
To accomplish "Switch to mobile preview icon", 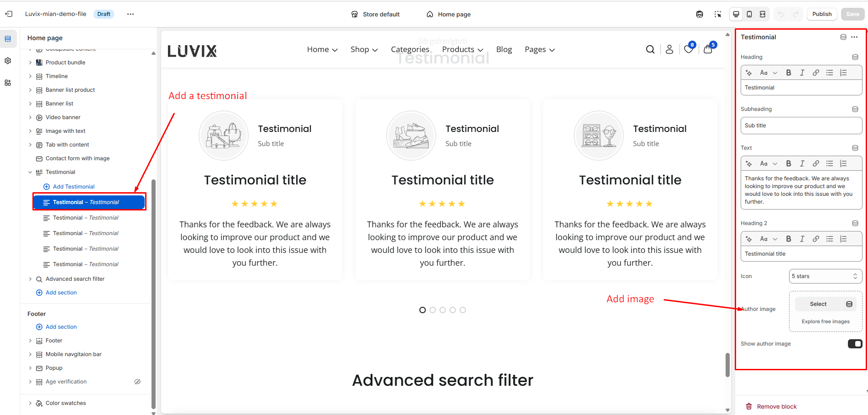I will point(749,14).
